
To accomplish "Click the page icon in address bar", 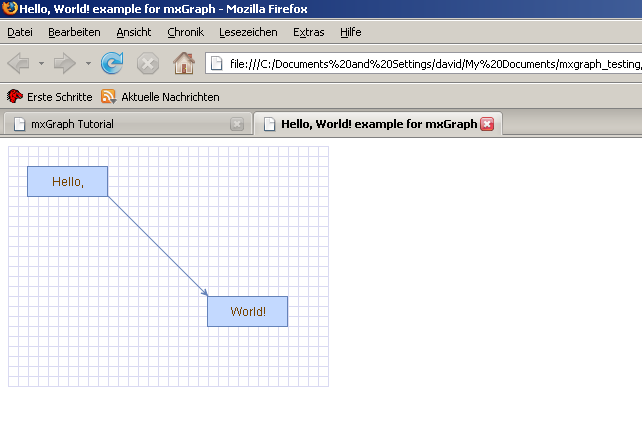I will coord(216,64).
